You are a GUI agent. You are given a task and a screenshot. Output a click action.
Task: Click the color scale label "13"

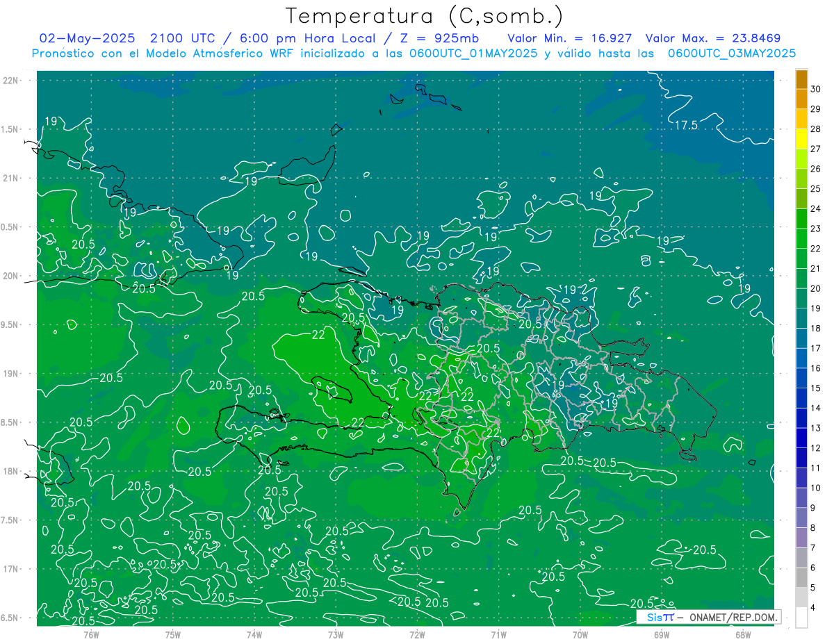click(x=815, y=428)
